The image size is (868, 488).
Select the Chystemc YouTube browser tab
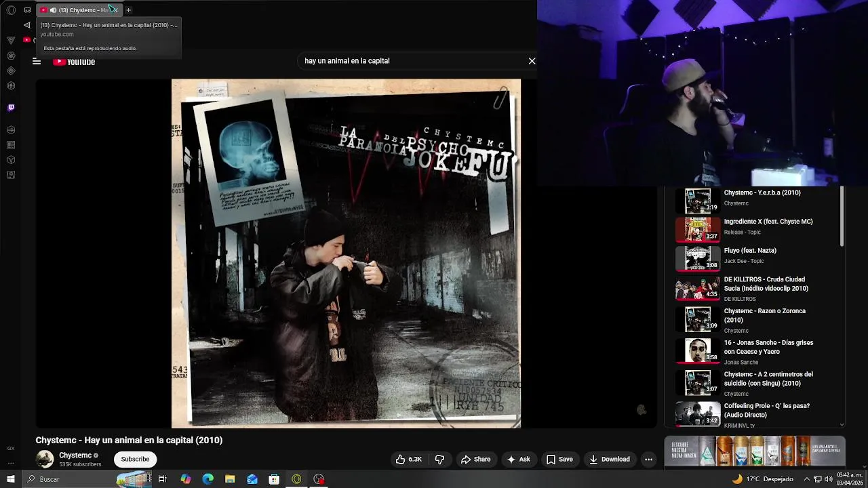[x=79, y=10]
